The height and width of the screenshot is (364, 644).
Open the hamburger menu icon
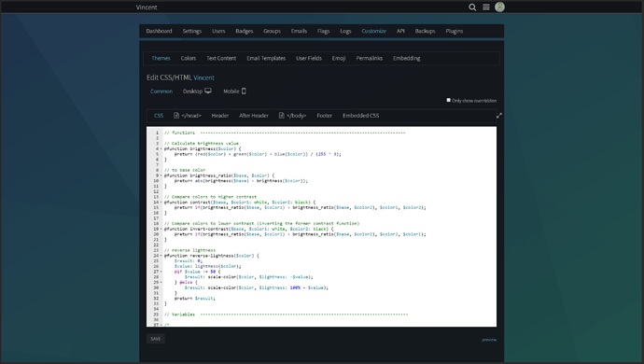click(x=486, y=7)
